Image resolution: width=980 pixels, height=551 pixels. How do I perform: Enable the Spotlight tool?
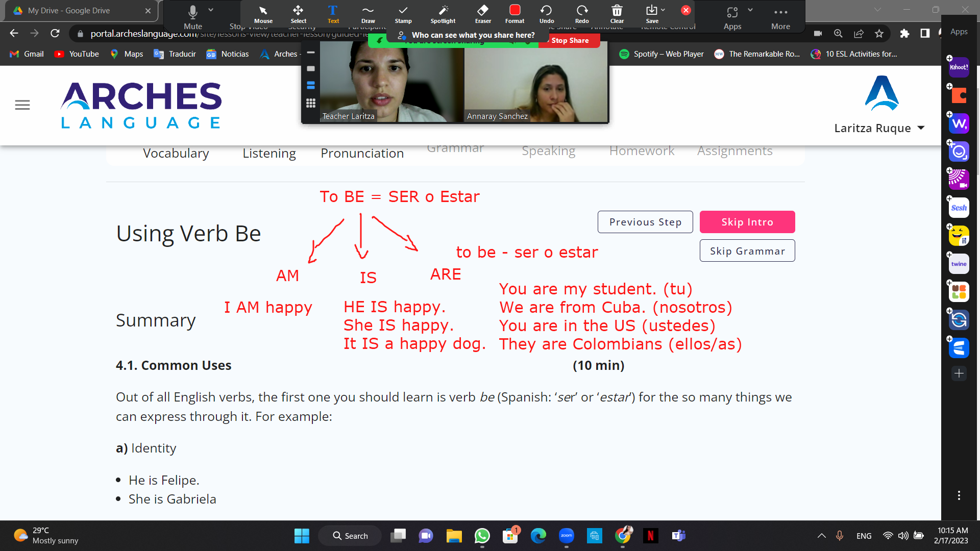pyautogui.click(x=443, y=14)
